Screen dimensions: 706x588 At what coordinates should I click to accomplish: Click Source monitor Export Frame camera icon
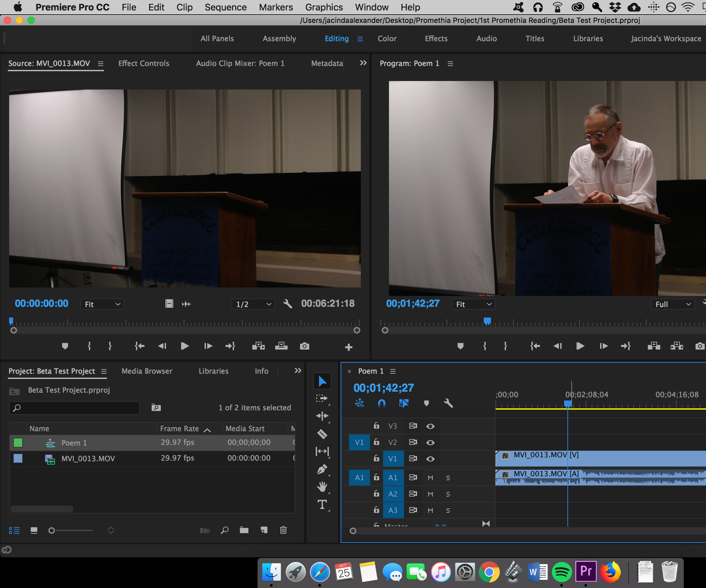(x=305, y=346)
